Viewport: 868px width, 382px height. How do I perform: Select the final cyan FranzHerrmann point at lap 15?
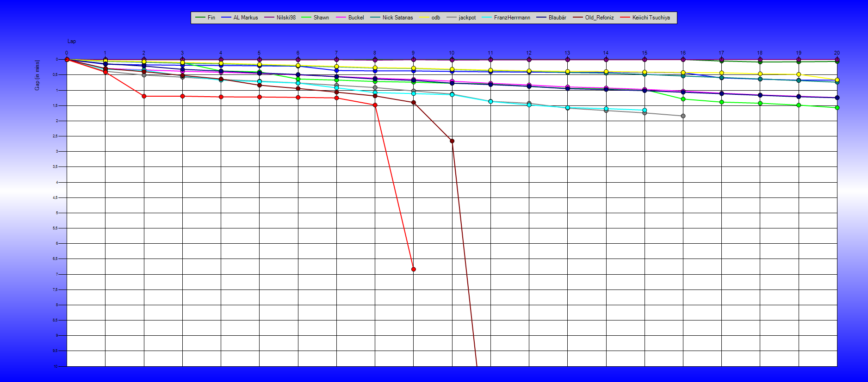(645, 111)
